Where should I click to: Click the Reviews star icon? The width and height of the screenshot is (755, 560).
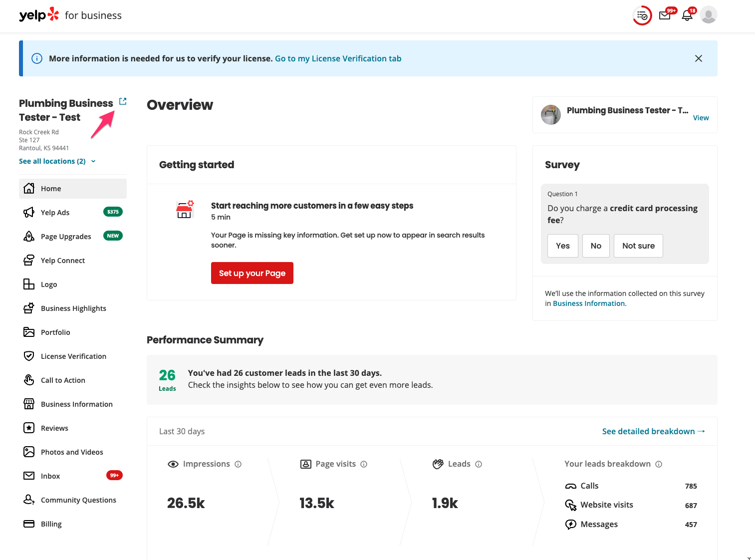click(29, 428)
